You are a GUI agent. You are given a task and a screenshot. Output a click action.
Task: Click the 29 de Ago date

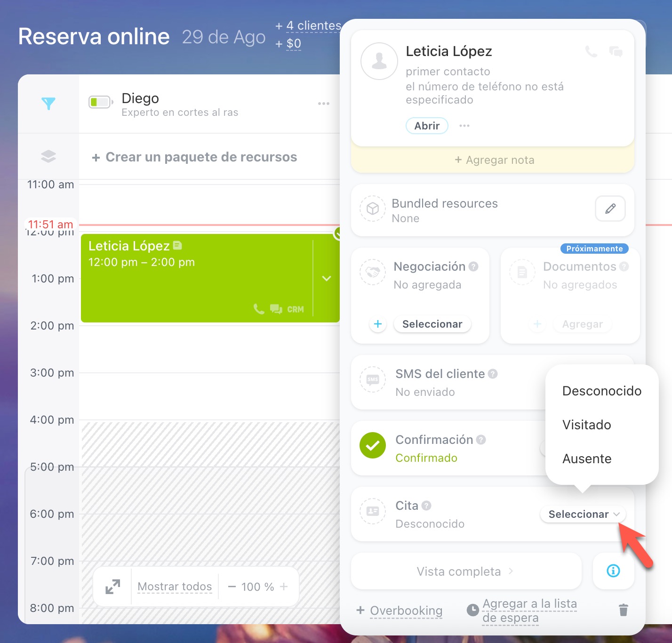point(224,37)
